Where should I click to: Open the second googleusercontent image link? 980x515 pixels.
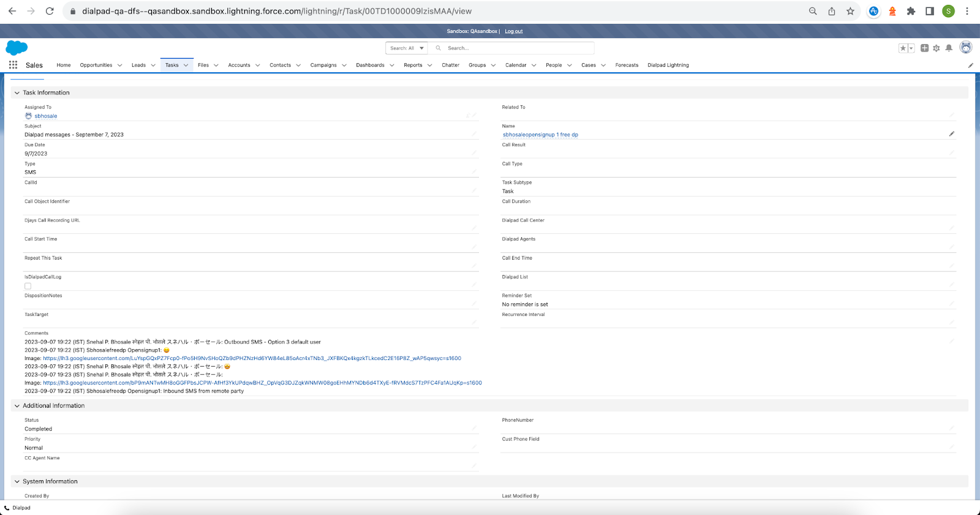pyautogui.click(x=262, y=383)
